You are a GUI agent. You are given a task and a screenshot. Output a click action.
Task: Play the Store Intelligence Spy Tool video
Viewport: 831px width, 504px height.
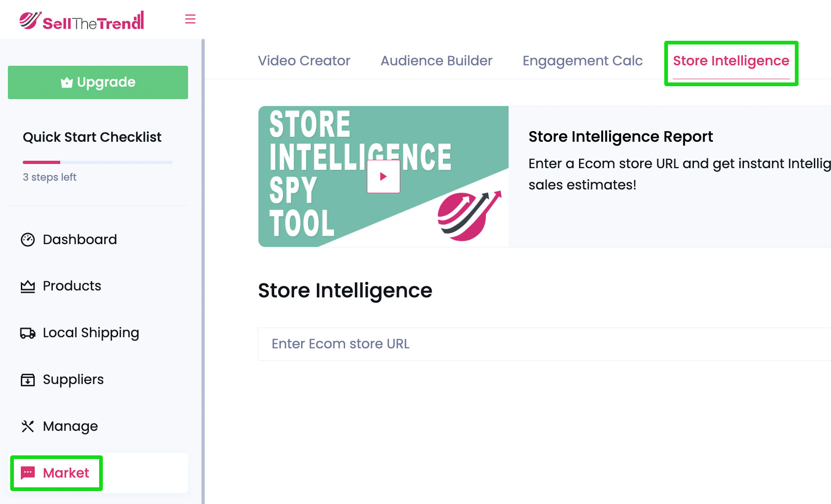(x=384, y=176)
